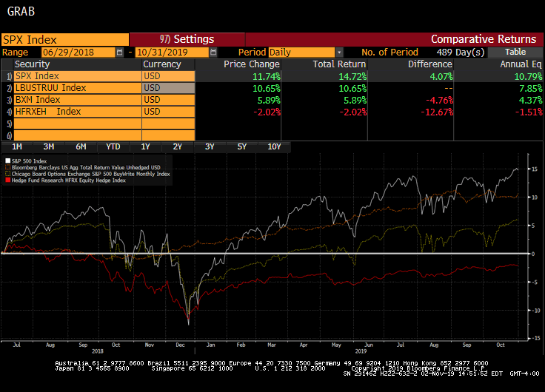Click the Hedge Fund Research HFRX legend label
The width and height of the screenshot is (545, 392).
(68, 180)
